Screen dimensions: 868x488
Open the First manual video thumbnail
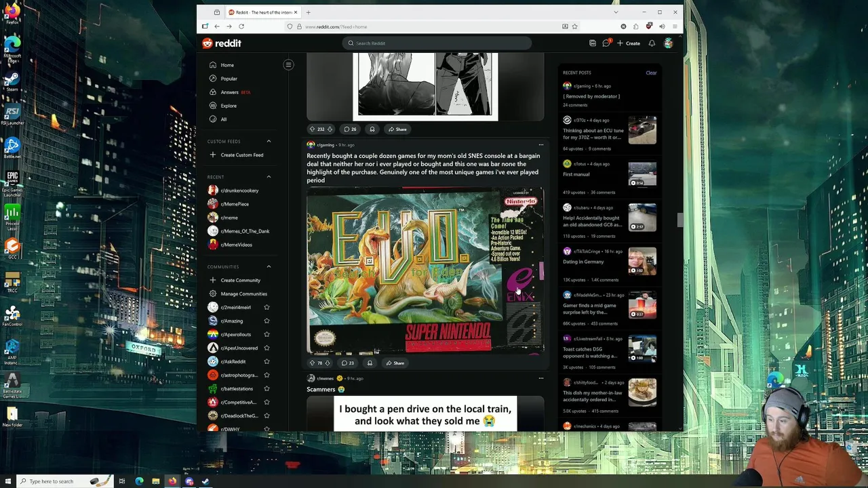(x=642, y=174)
